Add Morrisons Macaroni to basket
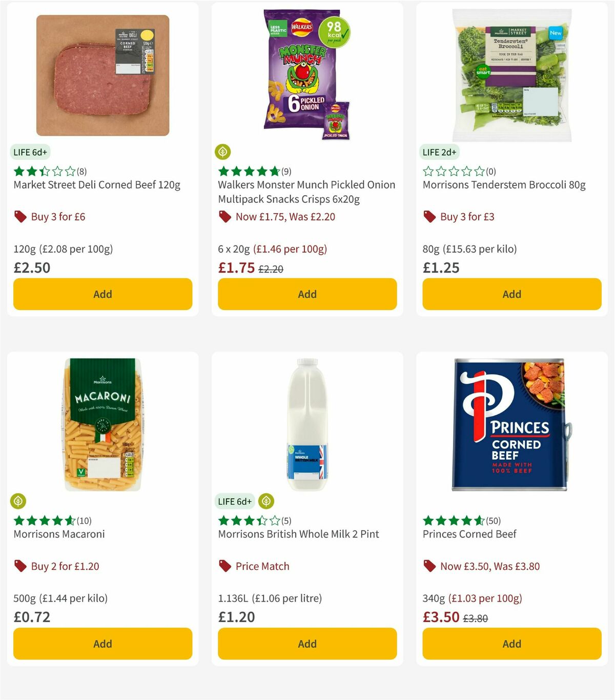Viewport: 615px width, 700px height. pos(102,644)
